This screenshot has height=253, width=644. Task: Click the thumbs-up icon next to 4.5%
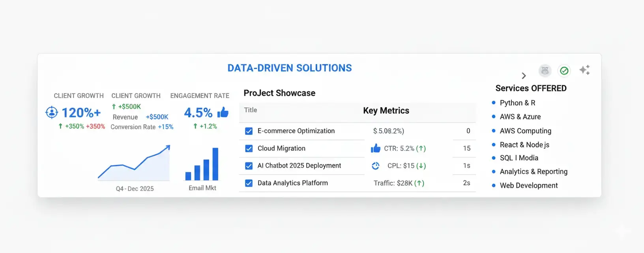(223, 112)
